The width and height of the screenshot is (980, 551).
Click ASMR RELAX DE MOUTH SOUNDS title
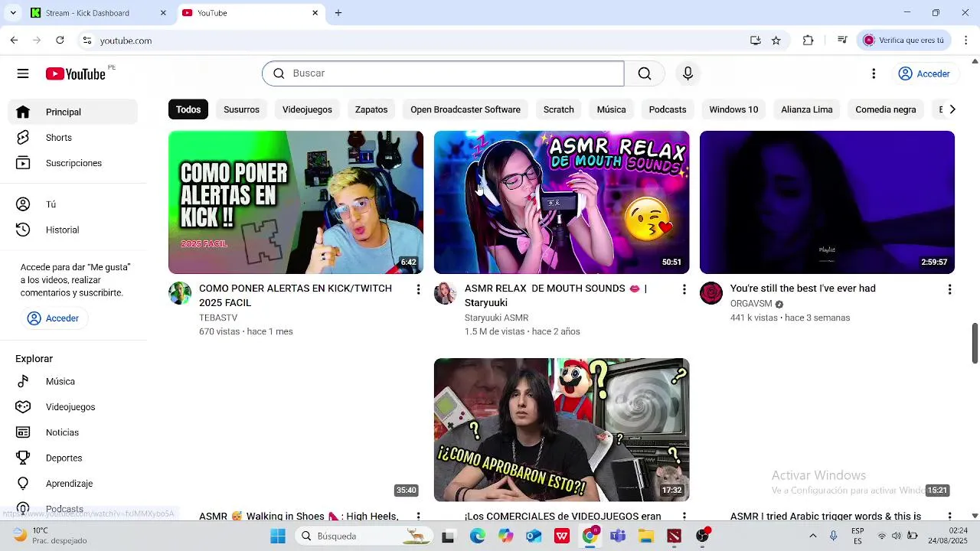[556, 295]
